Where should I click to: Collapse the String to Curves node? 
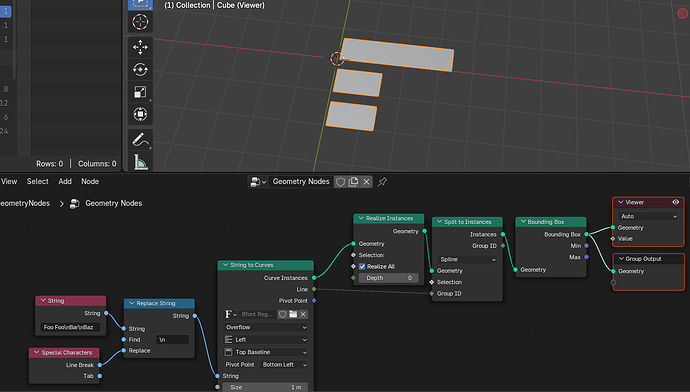225,265
